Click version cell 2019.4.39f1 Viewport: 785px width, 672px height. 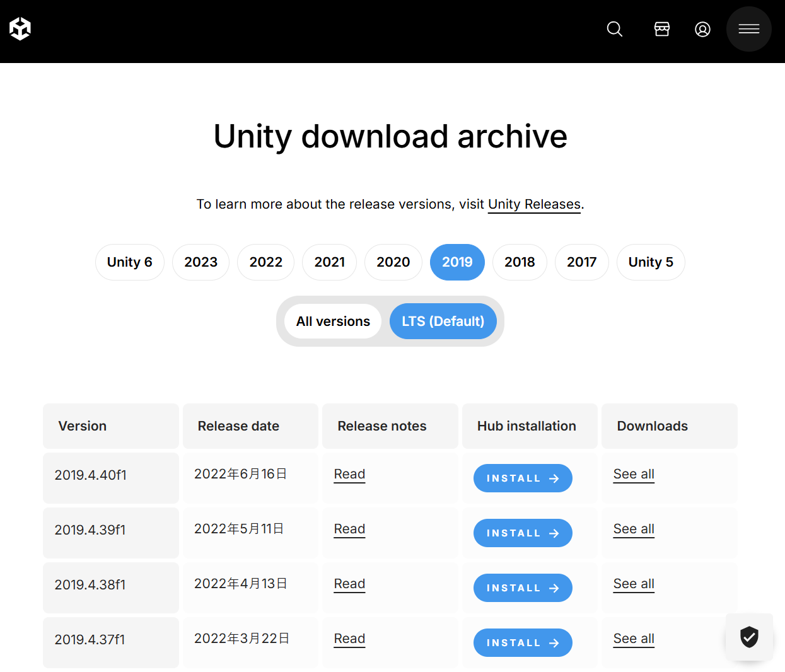tap(111, 533)
